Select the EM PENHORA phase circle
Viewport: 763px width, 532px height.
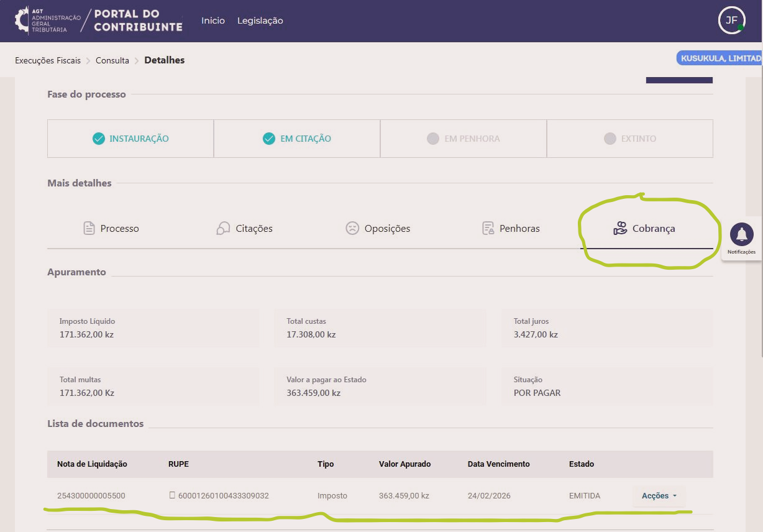433,139
